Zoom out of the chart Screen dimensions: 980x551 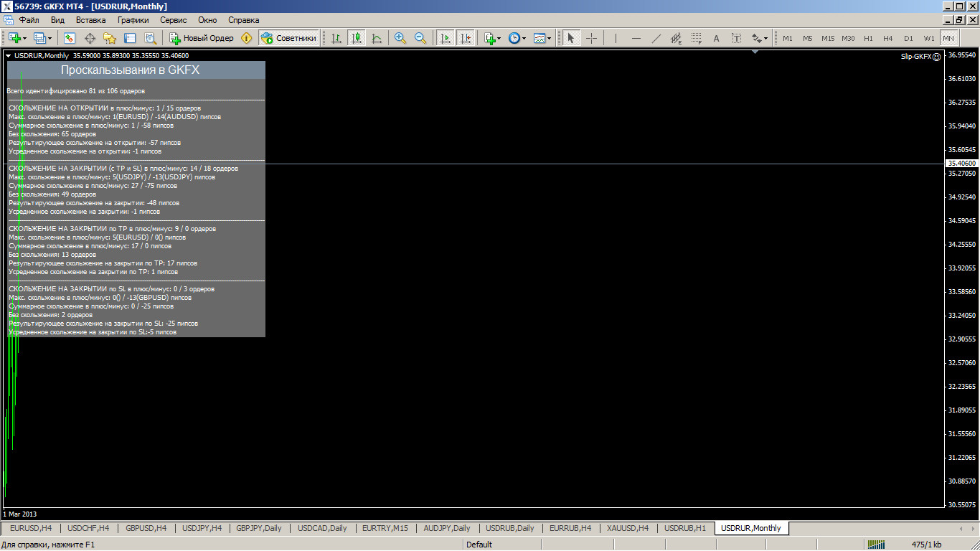coord(420,38)
